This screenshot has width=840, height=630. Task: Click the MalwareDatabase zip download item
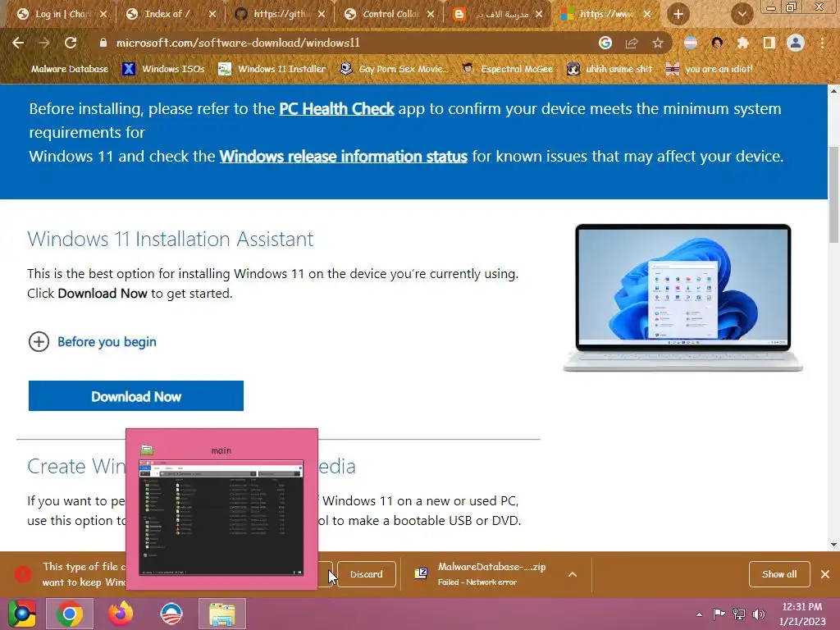(x=482, y=574)
